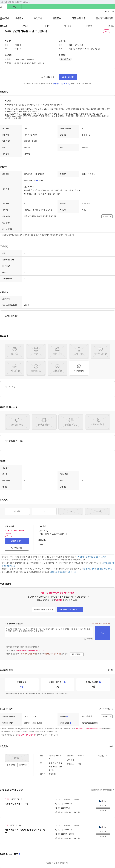Click the info icon beside 인증기관
Image resolution: width=115 pixels, height=868 pixels.
[x=67, y=716]
